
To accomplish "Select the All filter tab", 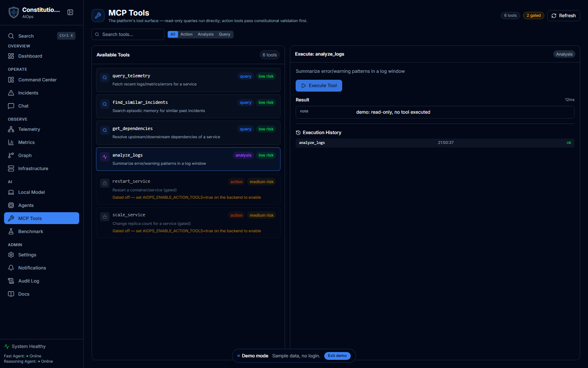I will pyautogui.click(x=173, y=34).
